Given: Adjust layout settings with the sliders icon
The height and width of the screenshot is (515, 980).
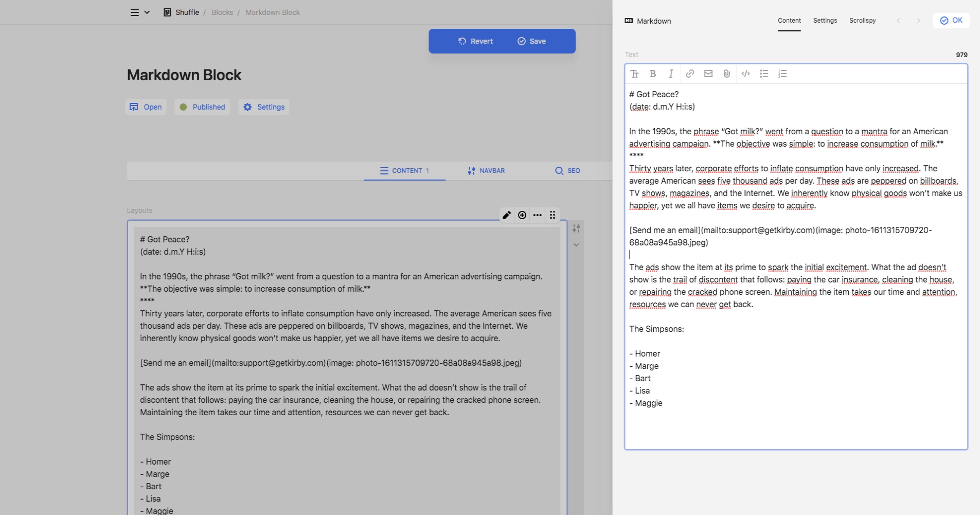Looking at the screenshot, I should point(576,228).
